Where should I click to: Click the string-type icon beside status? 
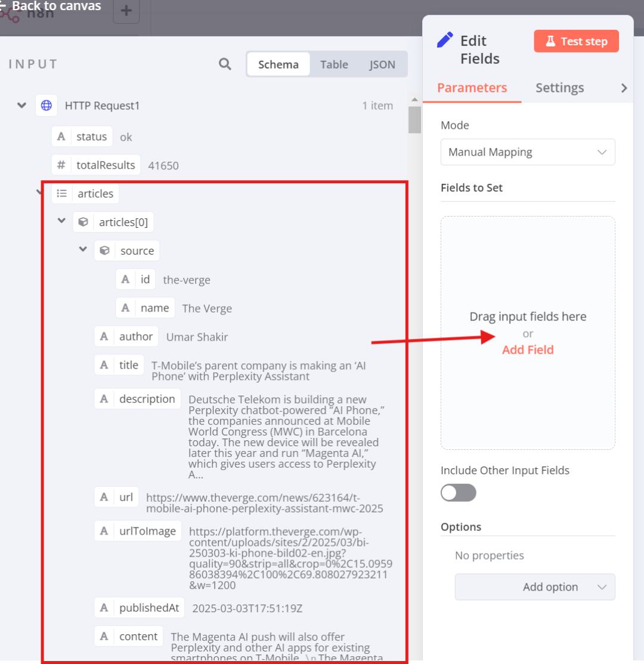pyautogui.click(x=61, y=137)
